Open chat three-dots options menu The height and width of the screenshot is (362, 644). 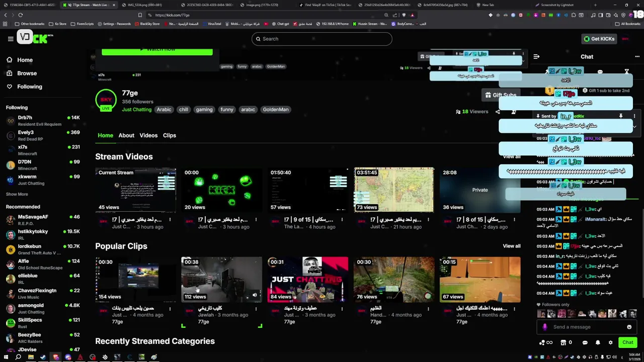(x=637, y=57)
